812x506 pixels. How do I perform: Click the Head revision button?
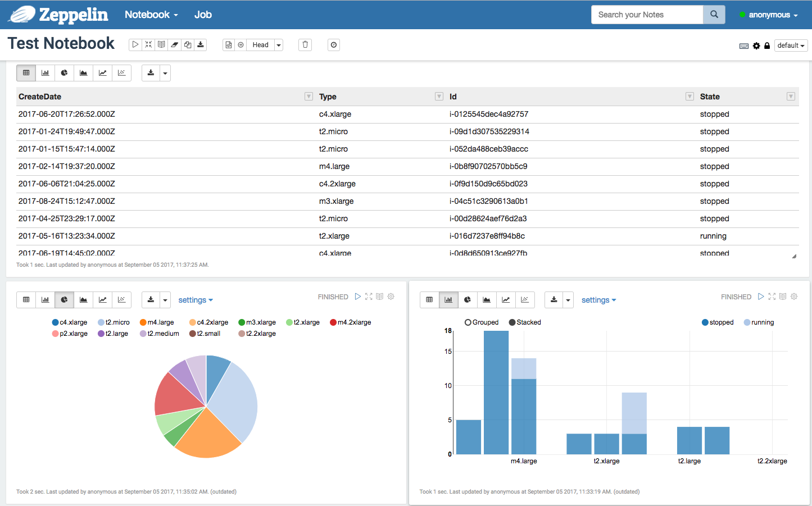(260, 45)
